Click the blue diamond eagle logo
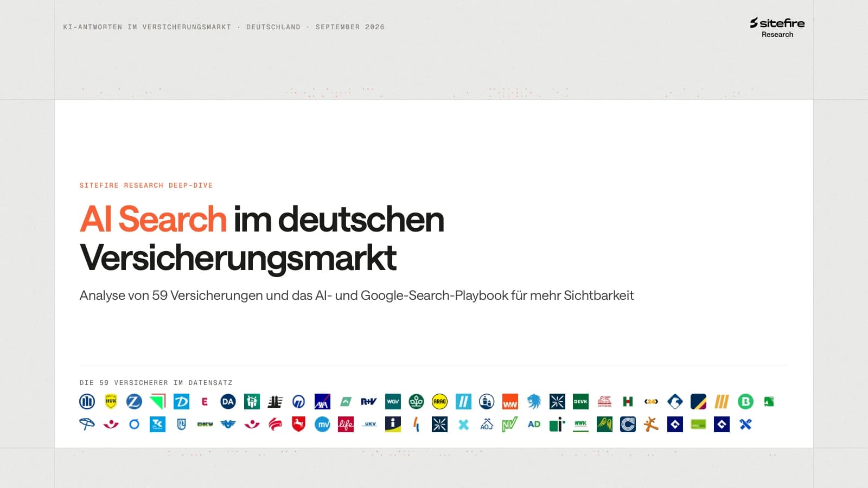Image resolution: width=868 pixels, height=488 pixels. pos(675,401)
